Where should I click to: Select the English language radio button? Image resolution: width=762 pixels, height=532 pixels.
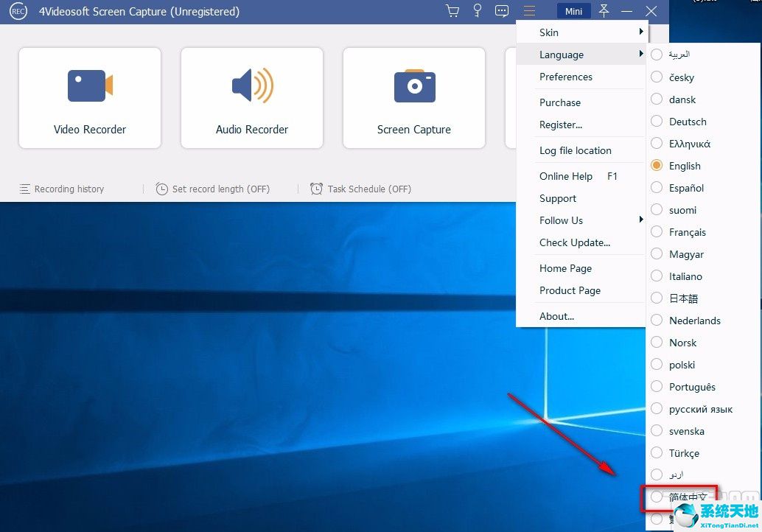point(657,165)
